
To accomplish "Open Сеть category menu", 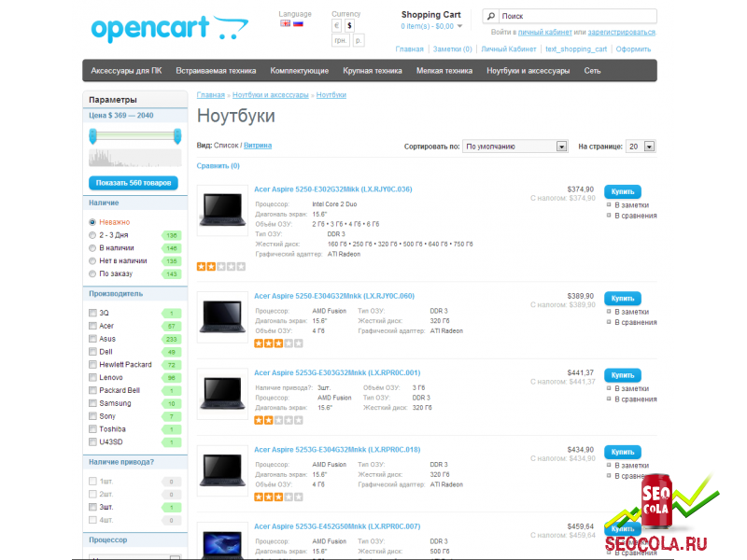I will click(592, 71).
